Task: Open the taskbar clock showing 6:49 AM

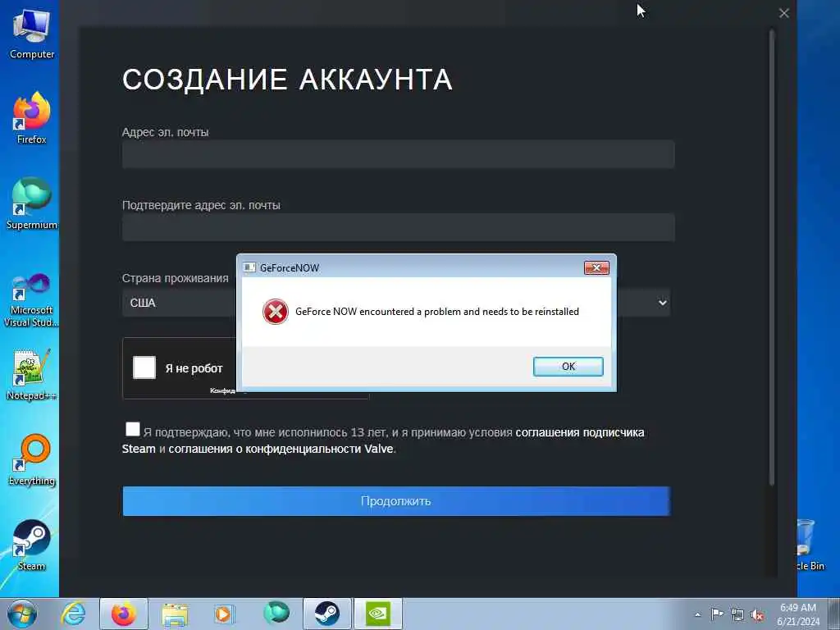Action: [x=798, y=614]
